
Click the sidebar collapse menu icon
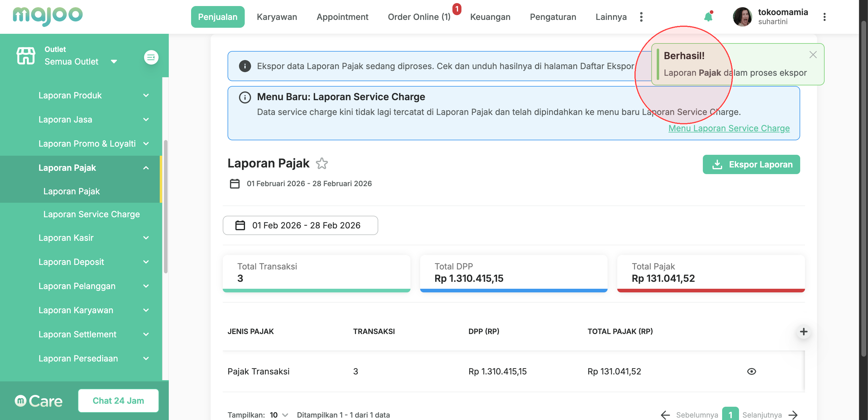(151, 57)
